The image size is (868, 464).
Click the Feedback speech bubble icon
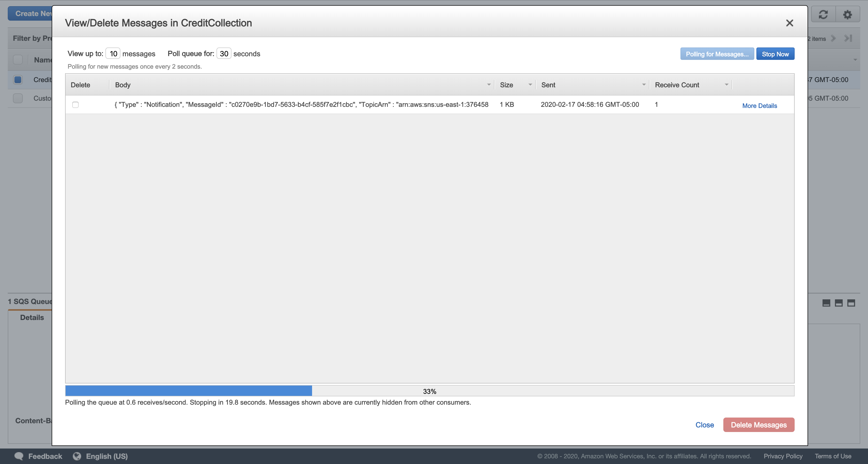[19, 456]
